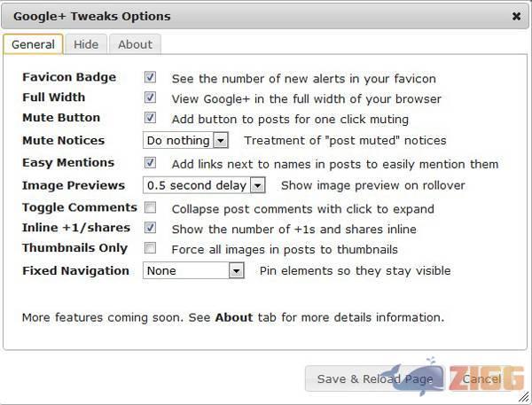Screen dimensions: 532x405
Task: Open the About tab
Action: coord(135,44)
